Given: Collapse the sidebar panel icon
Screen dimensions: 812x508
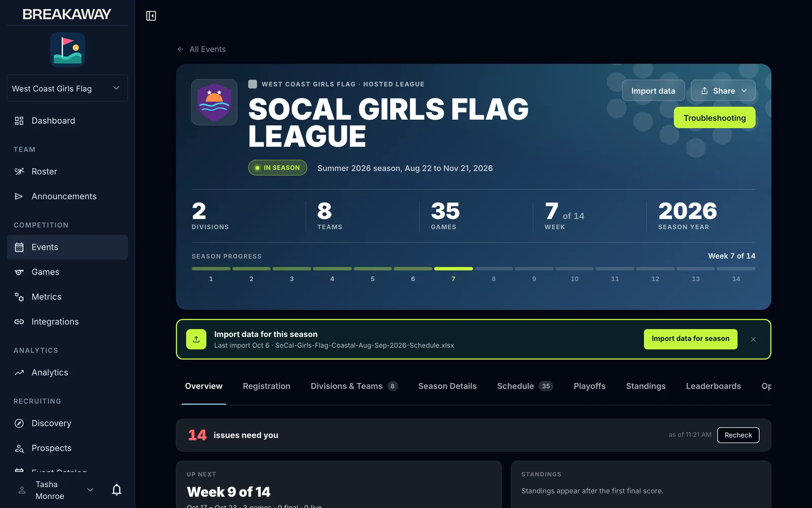Looking at the screenshot, I should [151, 16].
